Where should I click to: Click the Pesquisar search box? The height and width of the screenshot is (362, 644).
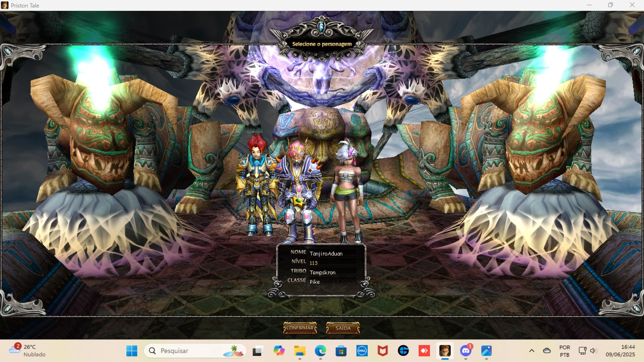pos(196,351)
